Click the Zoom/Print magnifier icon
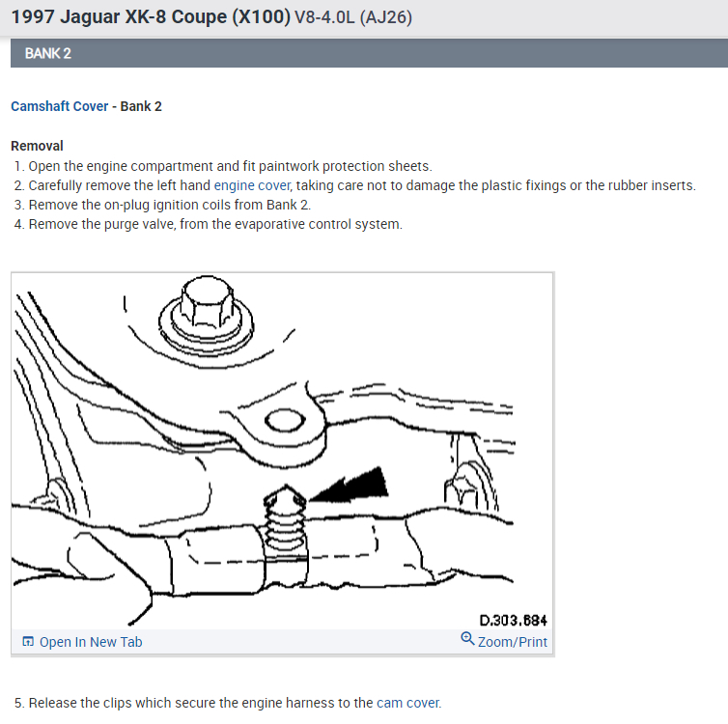Screen dimensions: 728x724 467,639
